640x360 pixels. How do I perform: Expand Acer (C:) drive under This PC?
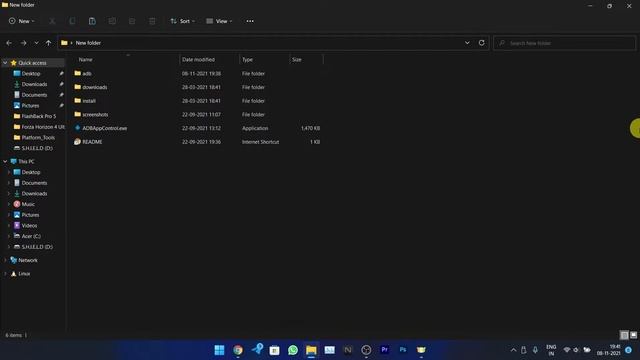tap(9, 236)
